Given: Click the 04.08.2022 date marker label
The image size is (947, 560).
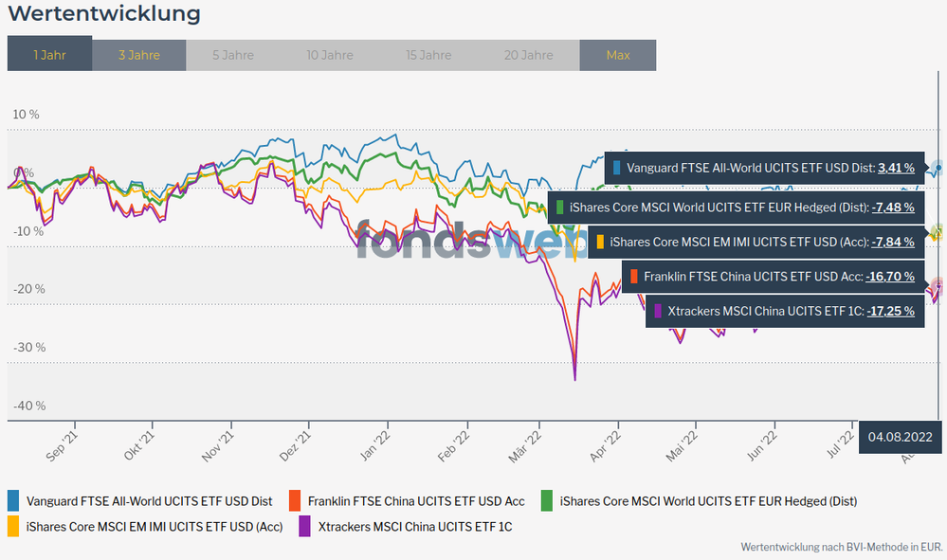Looking at the screenshot, I should 899,437.
